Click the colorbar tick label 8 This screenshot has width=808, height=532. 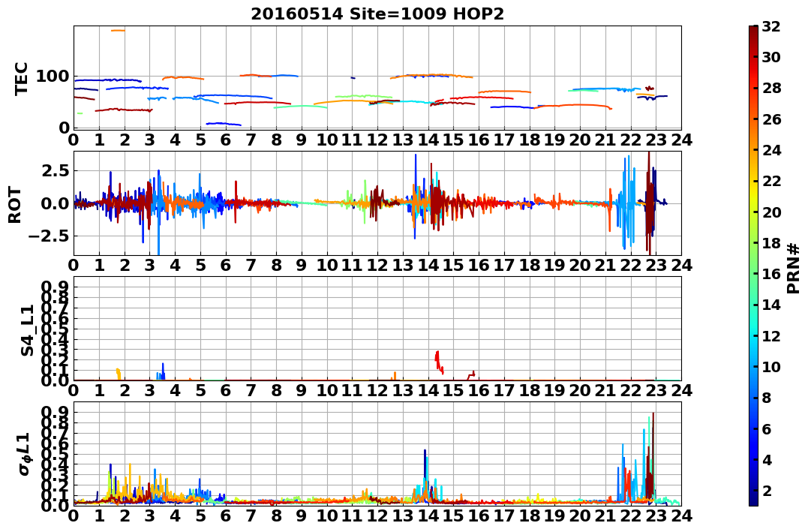point(766,398)
